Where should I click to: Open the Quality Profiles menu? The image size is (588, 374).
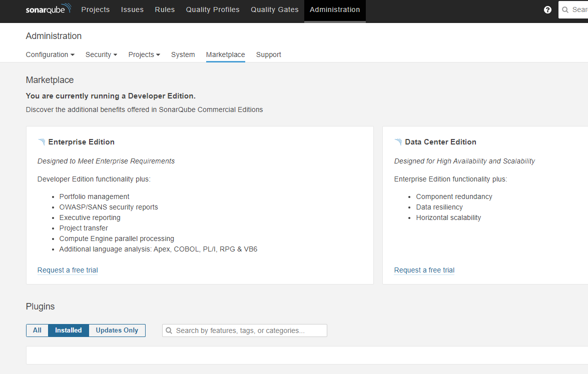[213, 9]
